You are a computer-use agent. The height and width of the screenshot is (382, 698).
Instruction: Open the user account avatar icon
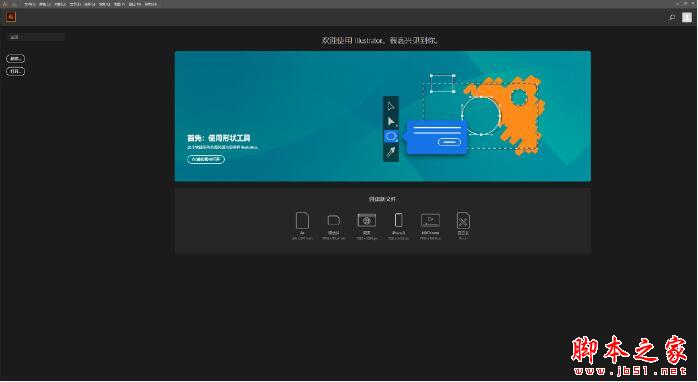coord(687,17)
